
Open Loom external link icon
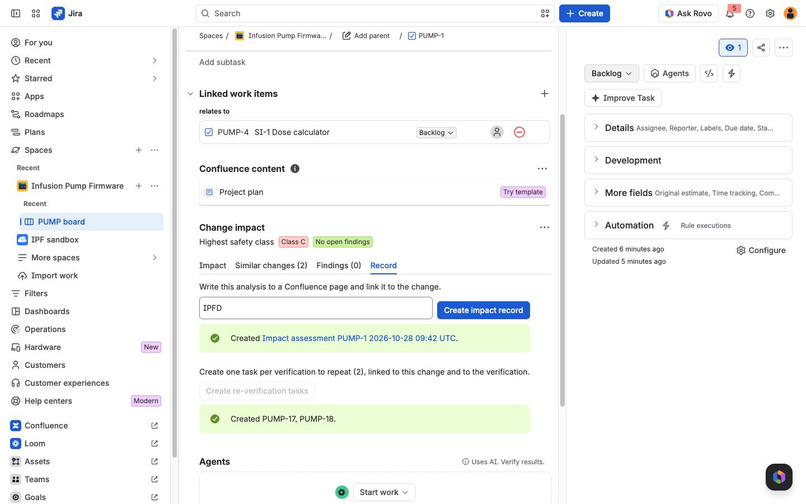coord(154,443)
